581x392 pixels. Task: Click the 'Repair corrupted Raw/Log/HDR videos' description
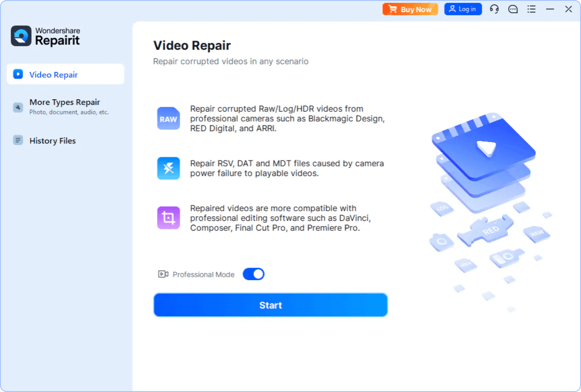[288, 119]
